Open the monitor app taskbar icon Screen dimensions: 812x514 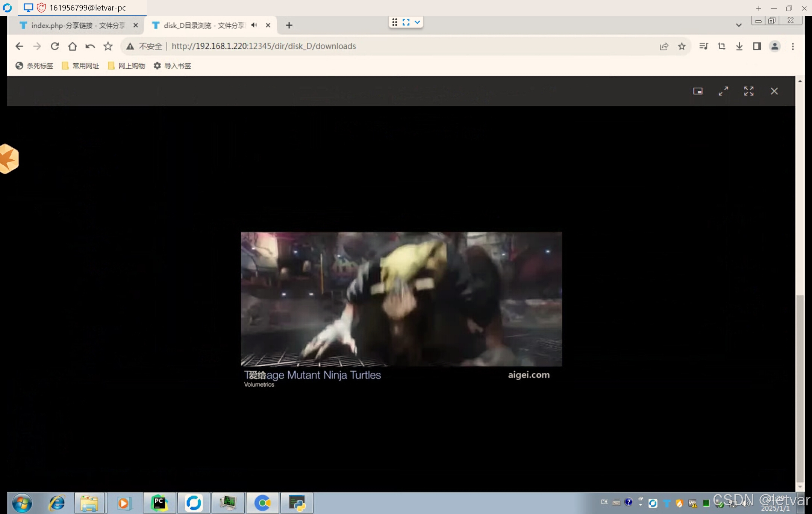[228, 503]
